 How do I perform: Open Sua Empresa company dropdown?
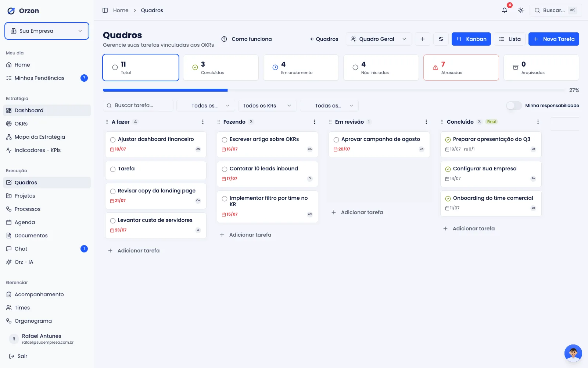tap(47, 31)
